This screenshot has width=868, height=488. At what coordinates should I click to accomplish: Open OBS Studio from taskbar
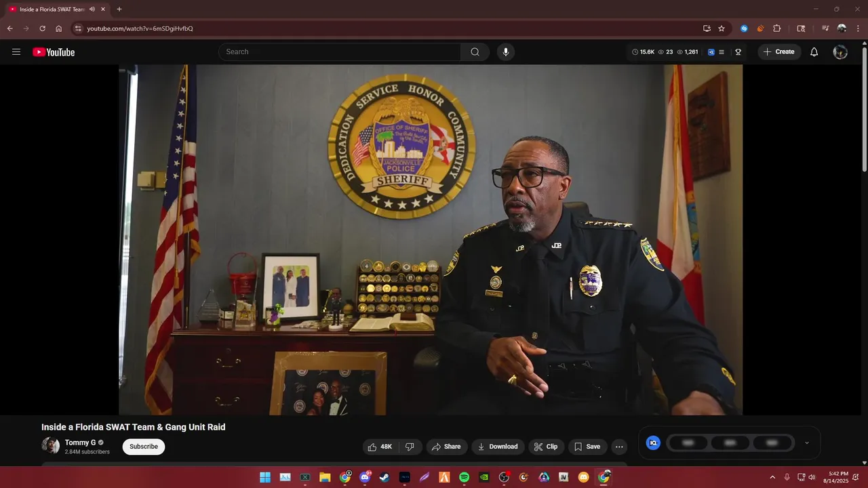click(x=504, y=477)
